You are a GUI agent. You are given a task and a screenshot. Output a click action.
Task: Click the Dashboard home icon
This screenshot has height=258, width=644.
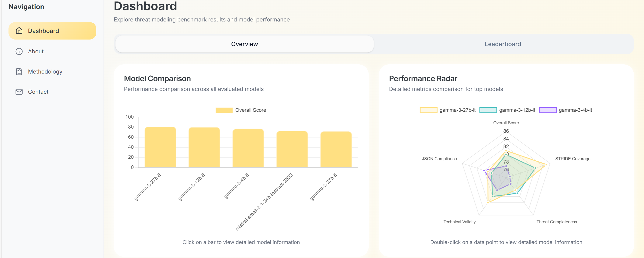coord(19,31)
